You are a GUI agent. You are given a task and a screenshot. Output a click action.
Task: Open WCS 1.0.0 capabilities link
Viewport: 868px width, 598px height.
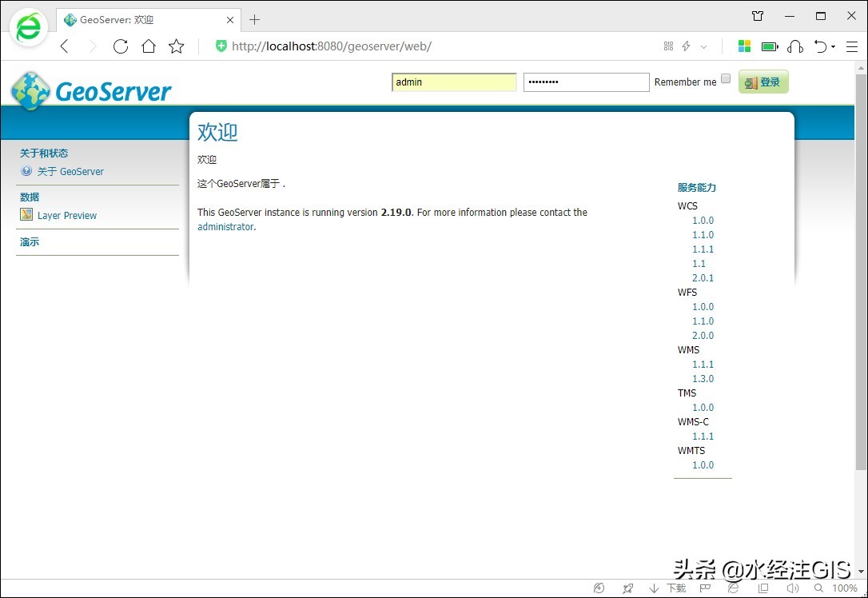tap(703, 221)
